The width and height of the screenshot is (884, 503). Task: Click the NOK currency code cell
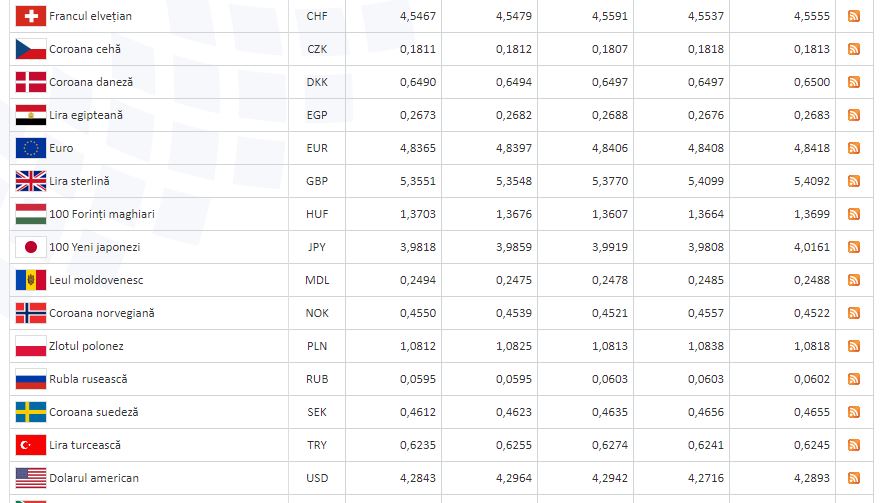pos(317,313)
